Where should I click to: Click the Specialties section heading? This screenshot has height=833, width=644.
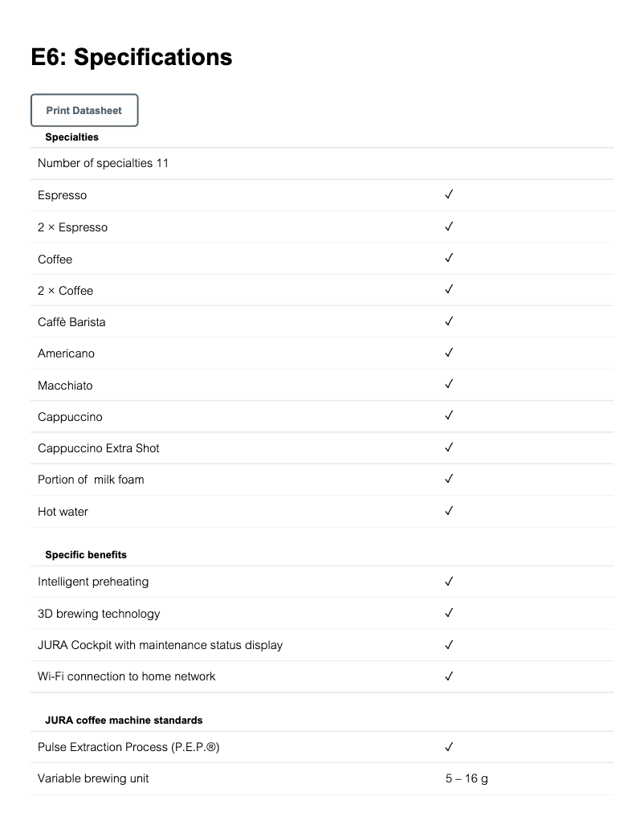tap(72, 137)
